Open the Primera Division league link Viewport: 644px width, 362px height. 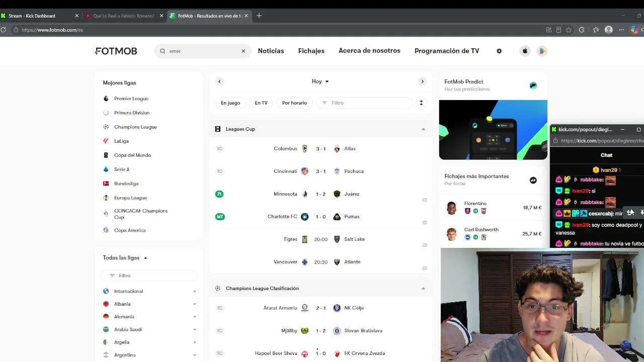pyautogui.click(x=132, y=113)
